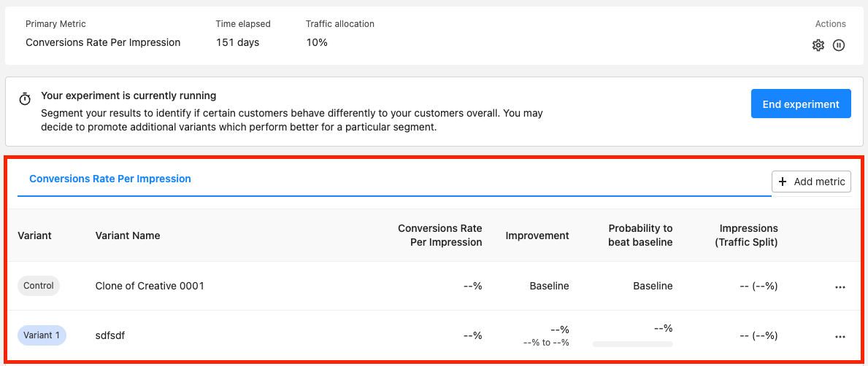
Task: Click Probability to beat baseline column header
Action: pos(640,235)
